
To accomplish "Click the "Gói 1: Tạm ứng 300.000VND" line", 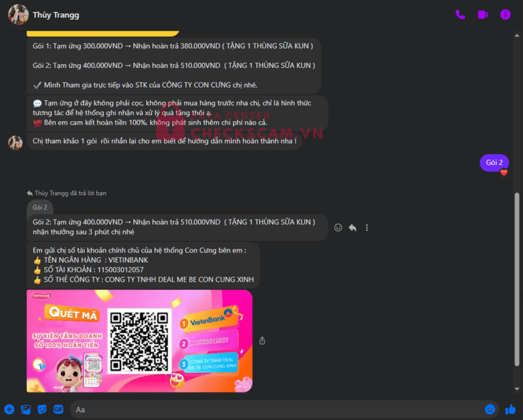I will pos(173,46).
